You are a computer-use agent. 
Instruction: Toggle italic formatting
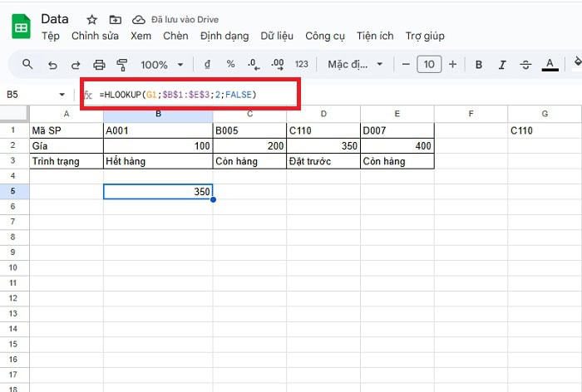click(x=502, y=65)
